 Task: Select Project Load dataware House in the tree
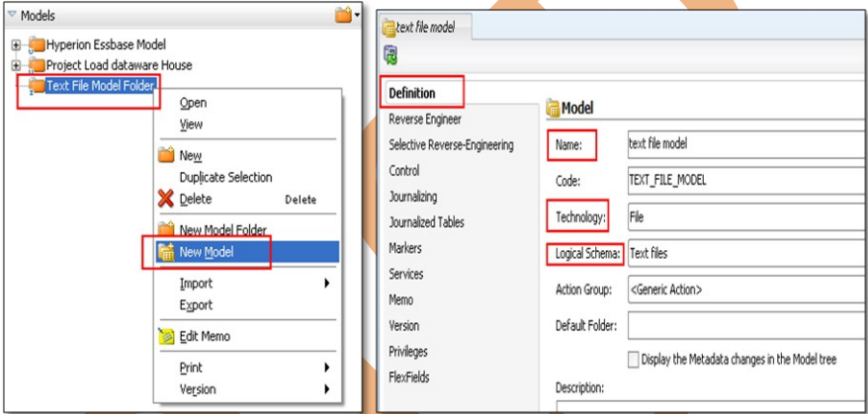(119, 65)
